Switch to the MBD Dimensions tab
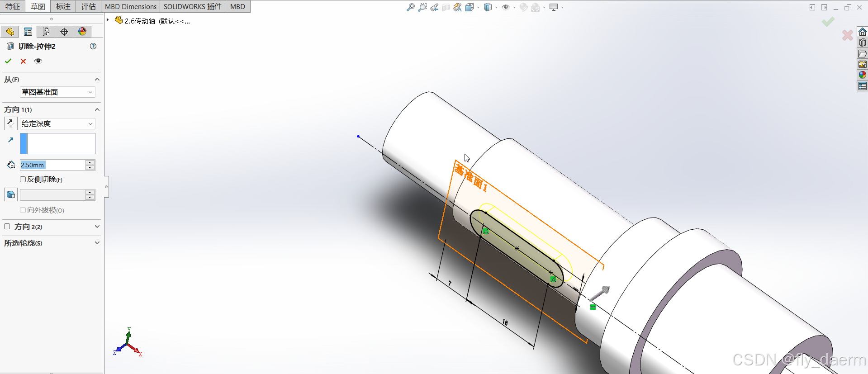This screenshot has height=374, width=868. click(x=131, y=6)
